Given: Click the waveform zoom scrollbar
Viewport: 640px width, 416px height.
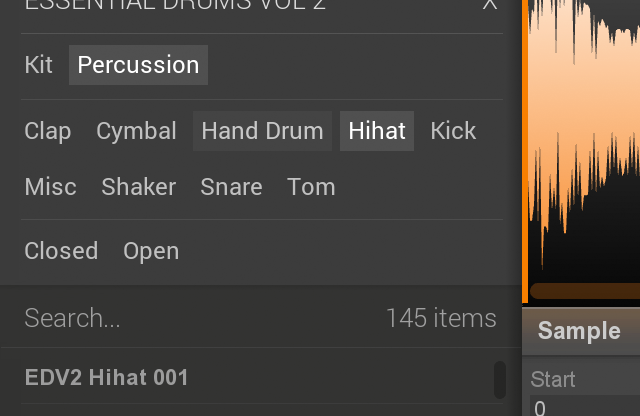Looking at the screenshot, I should (x=585, y=291).
